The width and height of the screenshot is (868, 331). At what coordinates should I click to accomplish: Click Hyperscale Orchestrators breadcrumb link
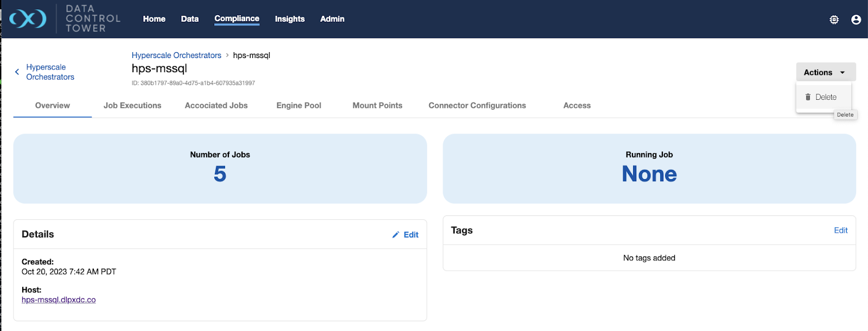coord(176,55)
